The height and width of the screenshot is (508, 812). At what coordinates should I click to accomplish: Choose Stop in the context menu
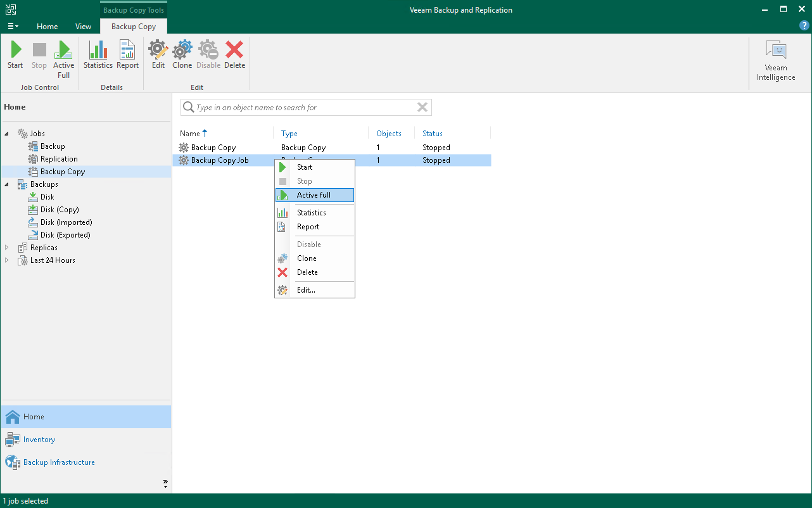[315, 181]
